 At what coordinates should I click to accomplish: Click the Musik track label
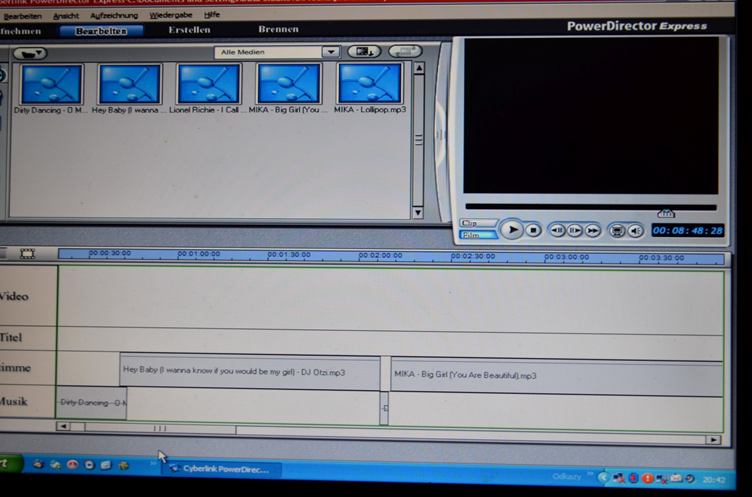tap(14, 402)
